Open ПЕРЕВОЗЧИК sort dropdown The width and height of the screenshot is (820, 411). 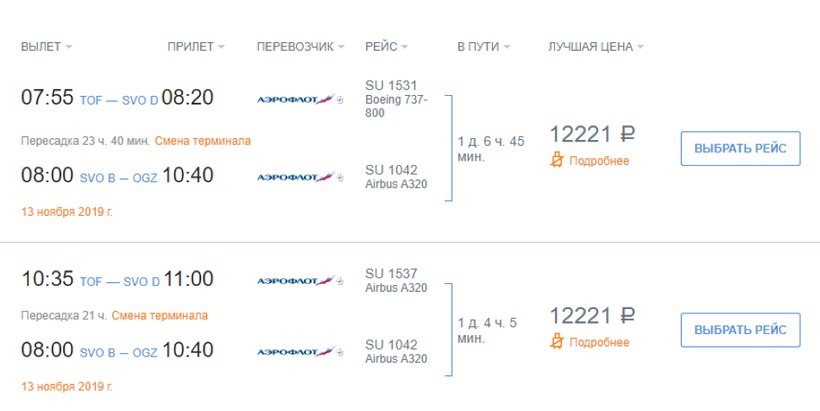[x=301, y=47]
